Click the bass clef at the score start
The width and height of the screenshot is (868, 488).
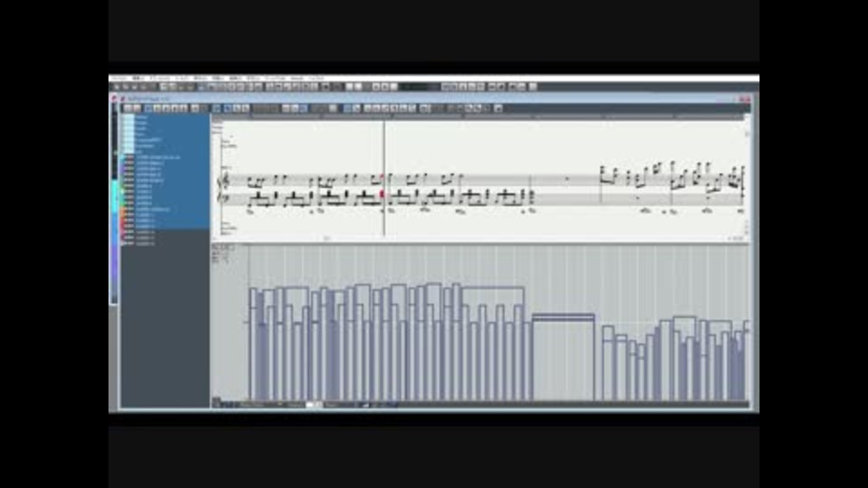pyautogui.click(x=225, y=196)
